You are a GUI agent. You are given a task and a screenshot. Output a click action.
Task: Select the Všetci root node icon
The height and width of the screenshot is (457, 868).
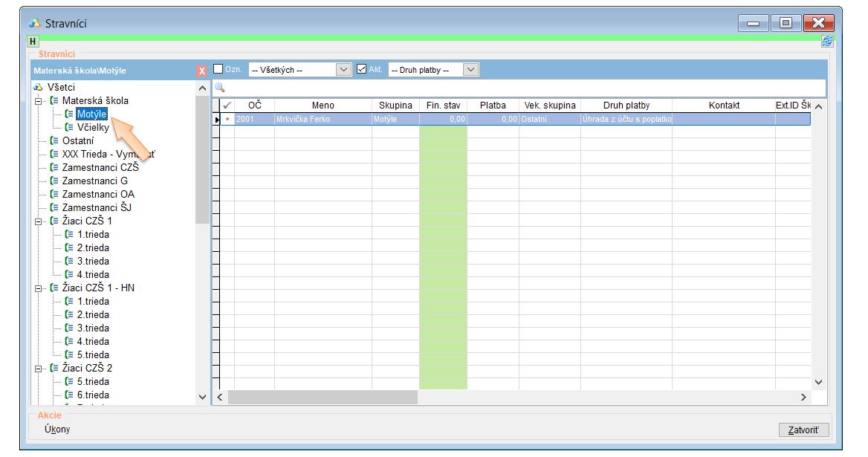[x=38, y=88]
